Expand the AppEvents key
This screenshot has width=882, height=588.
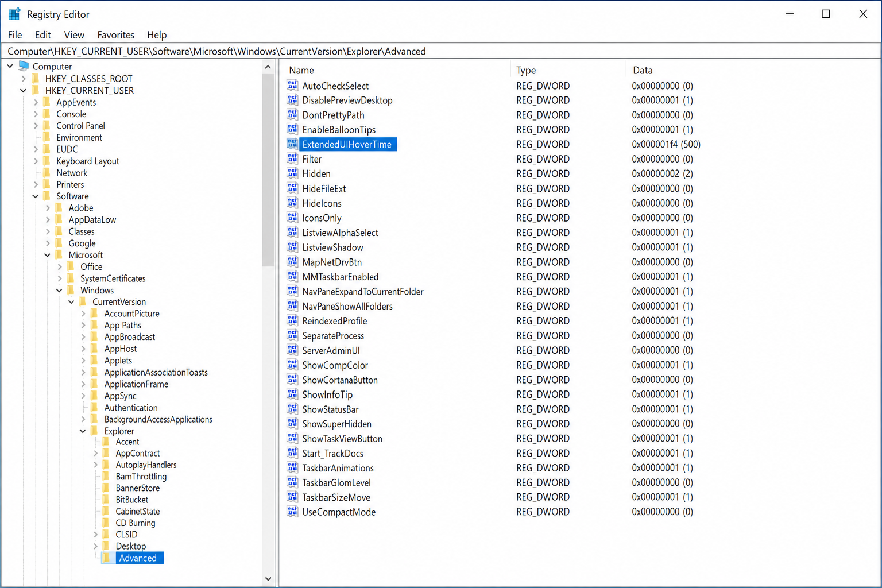36,102
